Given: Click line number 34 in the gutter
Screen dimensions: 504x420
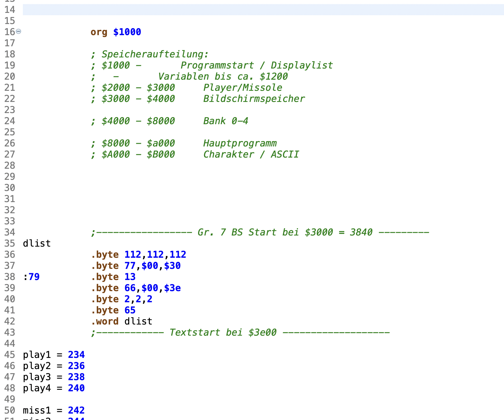Looking at the screenshot, I should coord(10,232).
